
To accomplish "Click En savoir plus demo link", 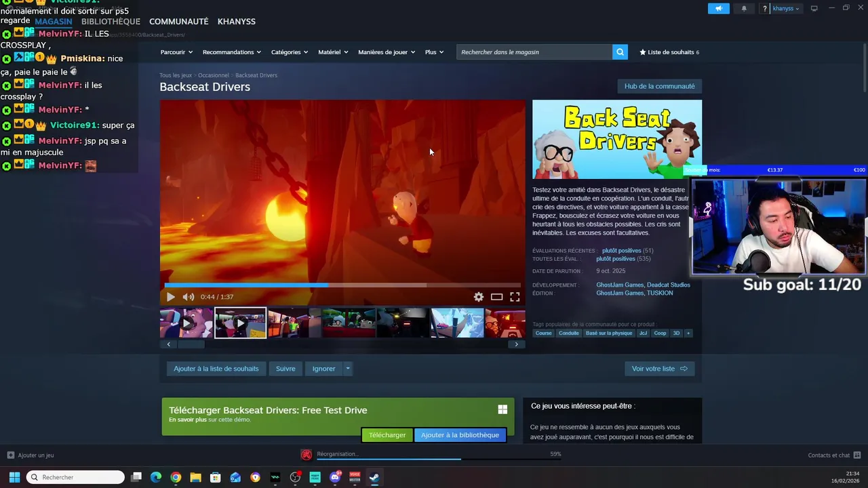I will click(188, 420).
